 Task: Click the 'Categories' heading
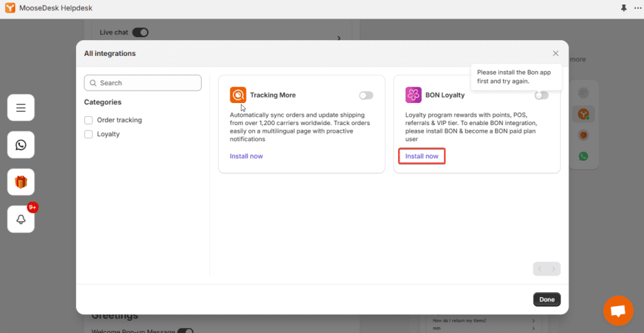point(103,102)
